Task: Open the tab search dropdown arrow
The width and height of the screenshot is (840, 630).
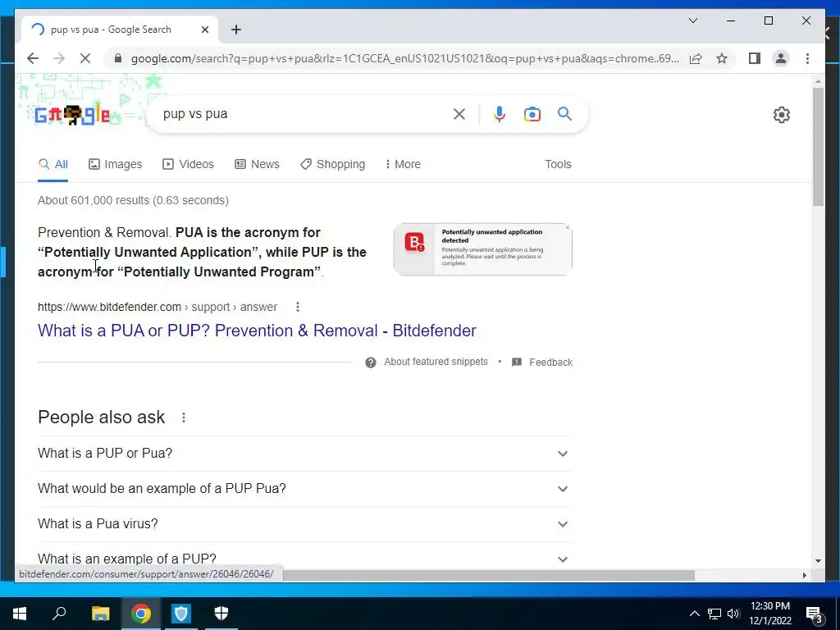Action: [x=692, y=21]
